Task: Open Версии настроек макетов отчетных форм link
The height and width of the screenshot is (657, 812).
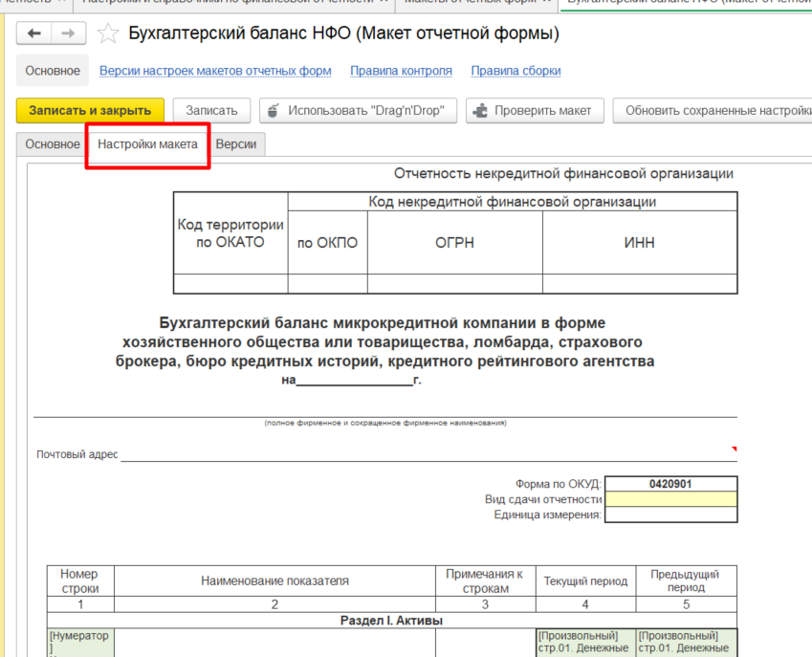Action: (x=215, y=71)
